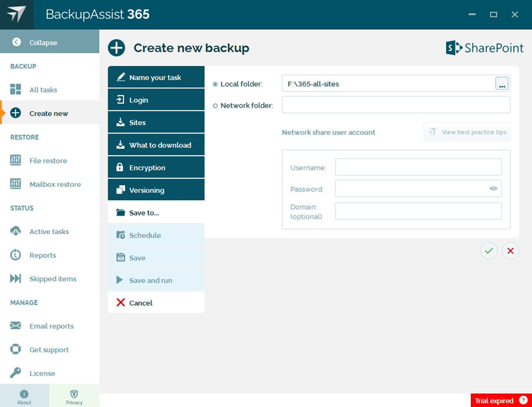Click the Reports clock icon

[x=15, y=255]
